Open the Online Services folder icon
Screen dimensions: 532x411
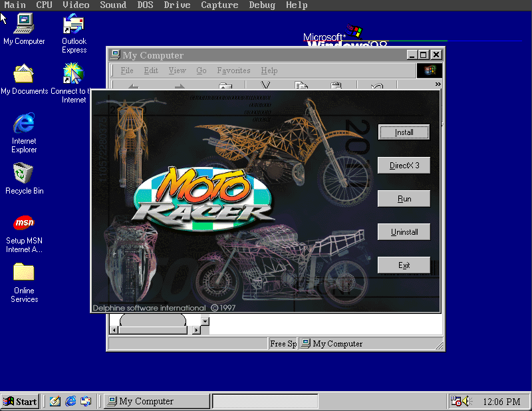pyautogui.click(x=24, y=283)
